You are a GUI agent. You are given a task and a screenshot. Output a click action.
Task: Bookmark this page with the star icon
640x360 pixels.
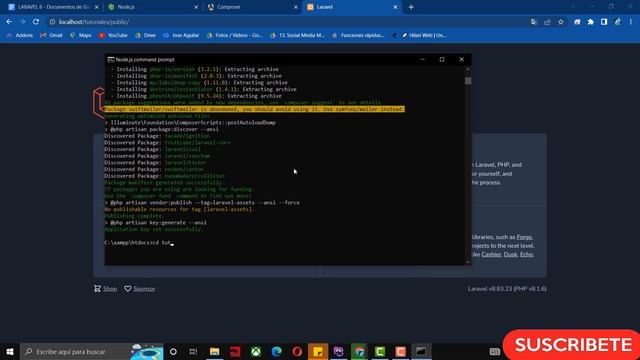tap(561, 22)
